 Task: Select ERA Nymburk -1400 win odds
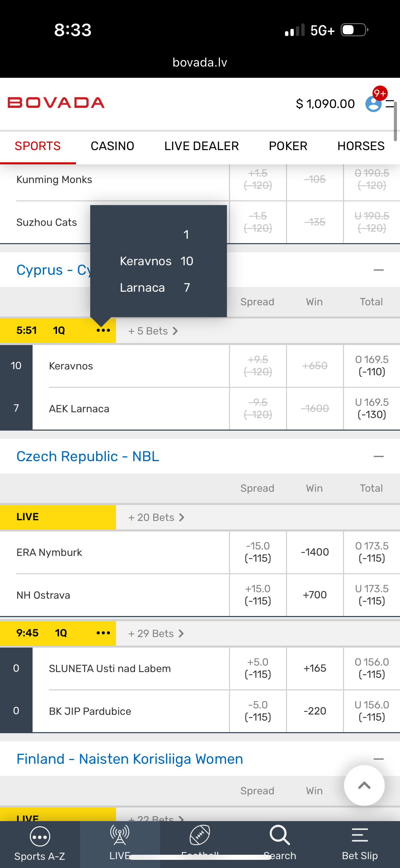315,552
